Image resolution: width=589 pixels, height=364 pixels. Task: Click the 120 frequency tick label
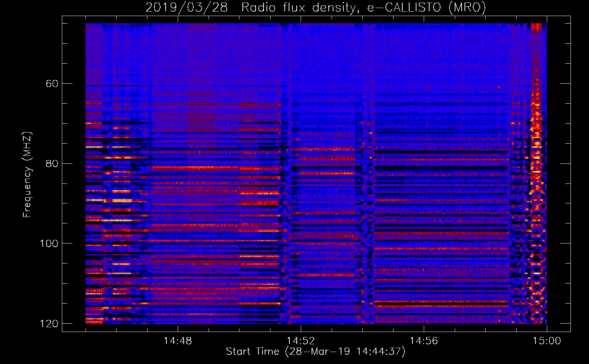pos(49,324)
